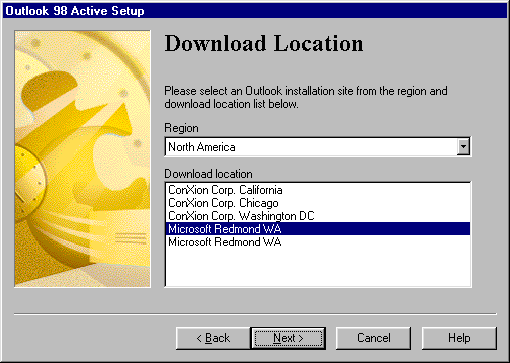Open Help for setup

click(x=459, y=338)
